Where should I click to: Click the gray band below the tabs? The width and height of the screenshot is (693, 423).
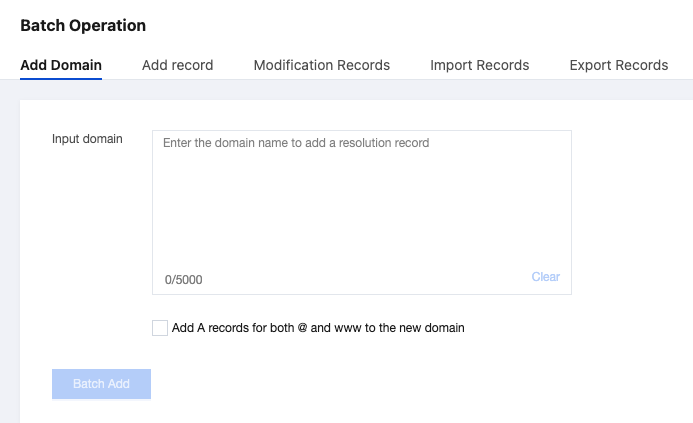[x=350, y=89]
